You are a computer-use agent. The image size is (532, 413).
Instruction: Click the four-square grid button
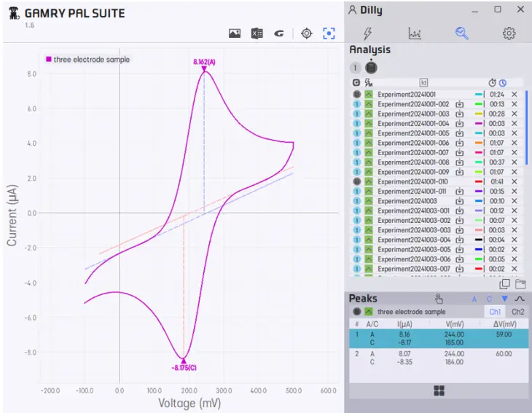pos(439,391)
